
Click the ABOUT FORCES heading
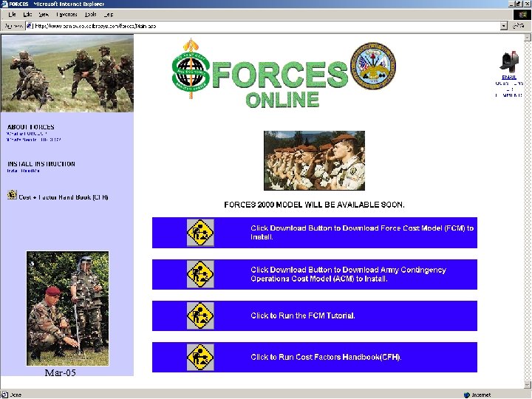[31, 127]
